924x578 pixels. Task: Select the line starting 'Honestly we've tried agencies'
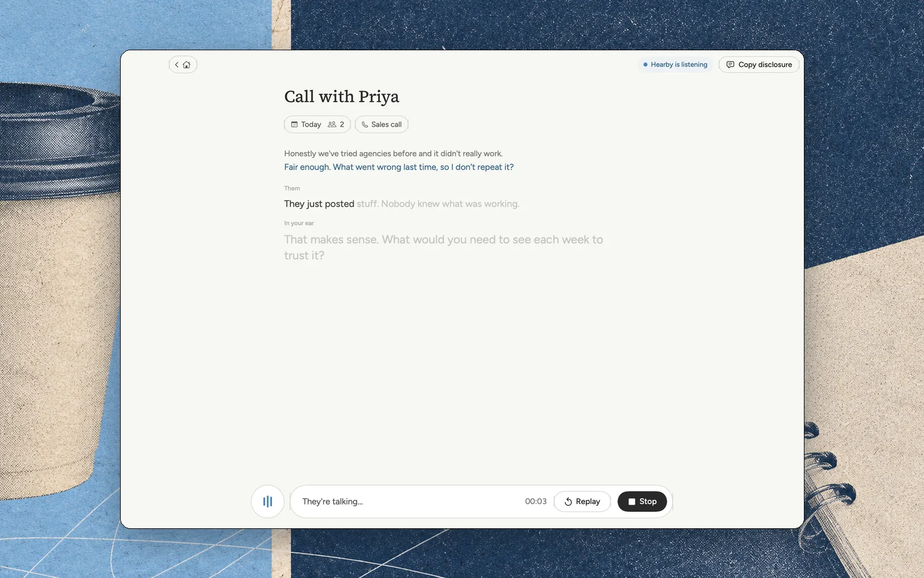coord(393,154)
